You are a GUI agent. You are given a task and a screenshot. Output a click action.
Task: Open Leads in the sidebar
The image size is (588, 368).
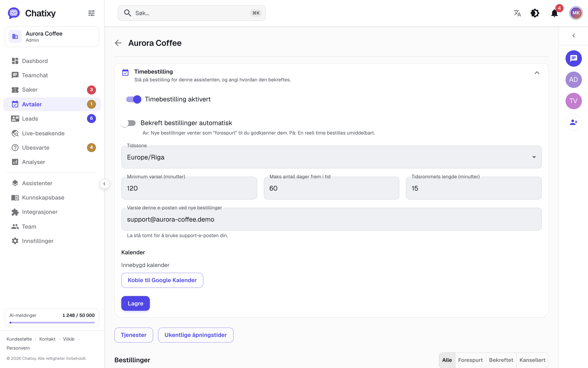click(52, 119)
